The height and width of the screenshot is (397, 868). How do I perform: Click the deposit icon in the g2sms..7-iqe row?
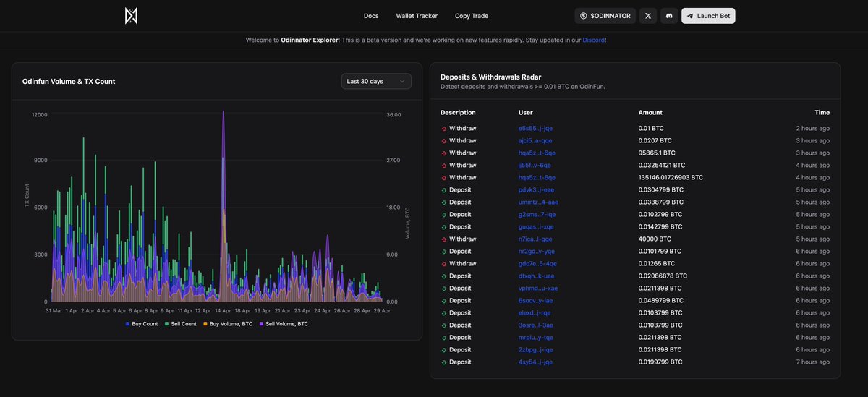[x=444, y=215]
